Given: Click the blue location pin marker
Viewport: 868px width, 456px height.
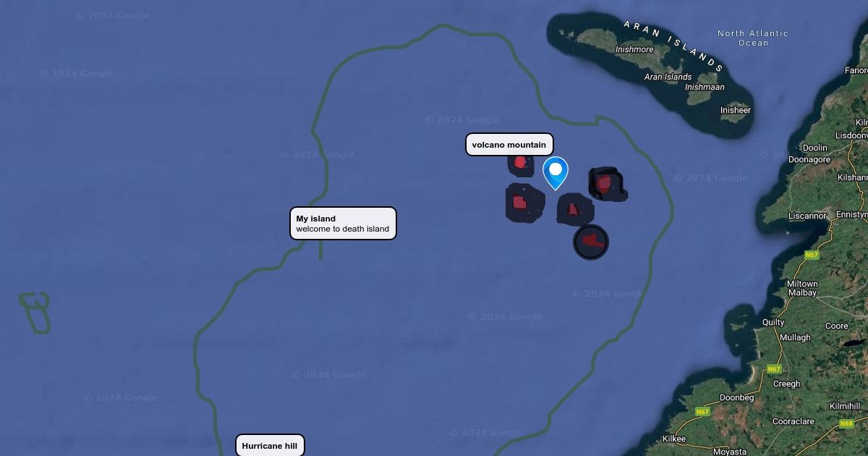Looking at the screenshot, I should pos(556,173).
